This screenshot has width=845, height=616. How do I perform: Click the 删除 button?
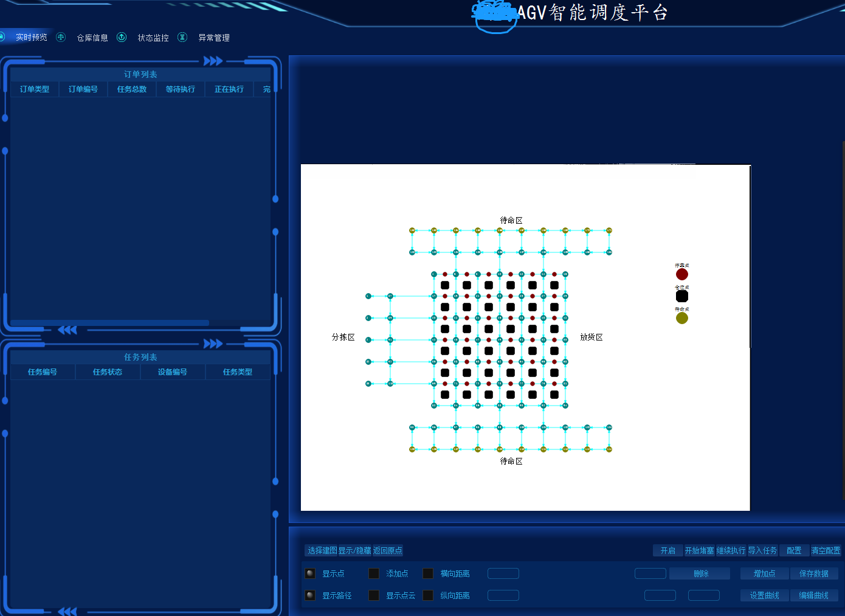(701, 573)
